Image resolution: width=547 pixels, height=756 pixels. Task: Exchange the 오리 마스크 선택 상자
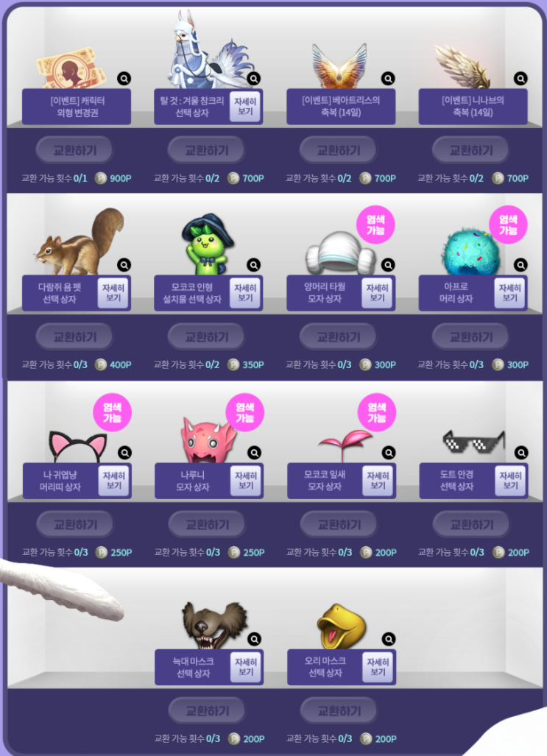[339, 711]
